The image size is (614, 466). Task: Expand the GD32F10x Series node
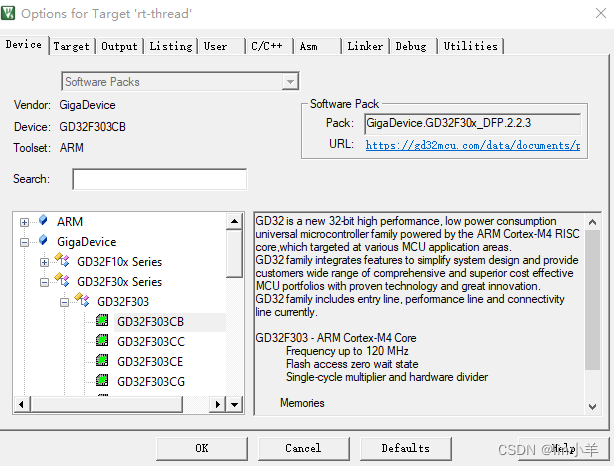point(44,262)
